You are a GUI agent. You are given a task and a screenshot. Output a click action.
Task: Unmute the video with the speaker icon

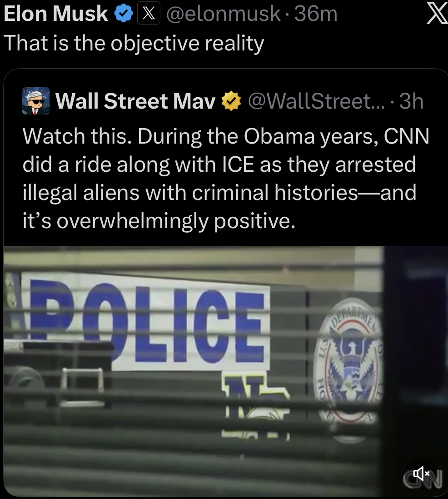[421, 474]
